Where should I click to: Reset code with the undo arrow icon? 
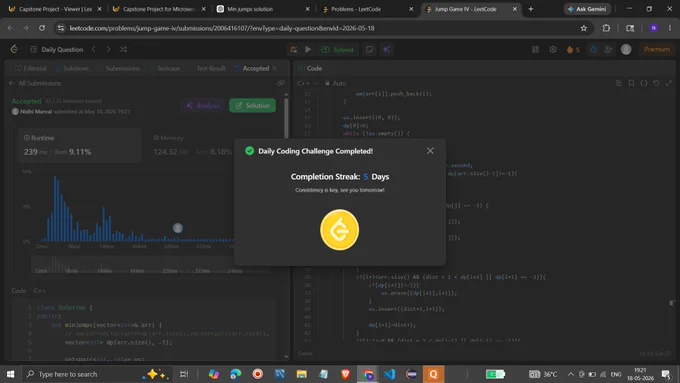tap(656, 83)
